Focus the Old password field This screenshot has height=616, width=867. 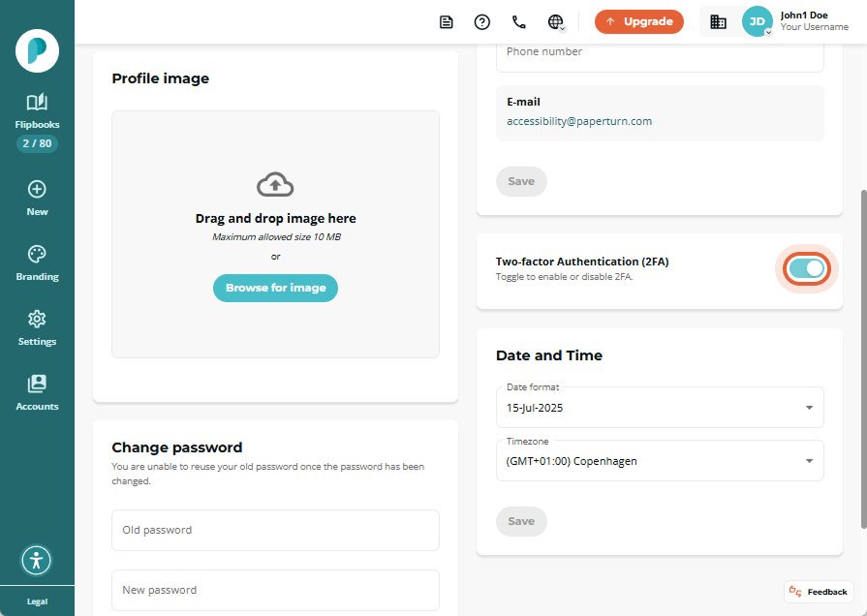(275, 531)
